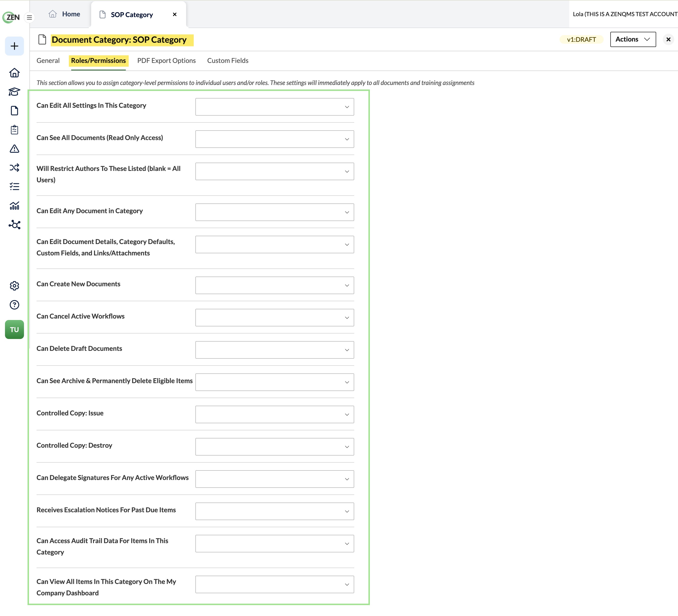Click the Lola test account name
Image resolution: width=678 pixels, height=616 pixels.
pyautogui.click(x=625, y=14)
